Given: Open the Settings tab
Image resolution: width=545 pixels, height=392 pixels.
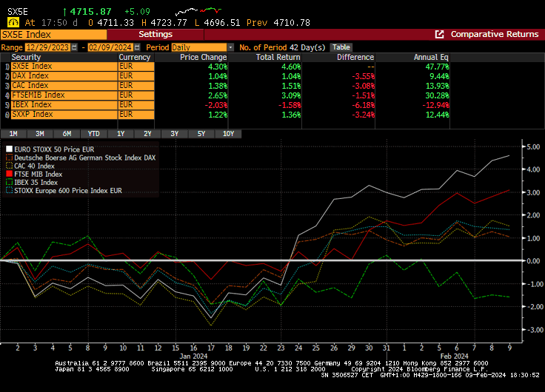Looking at the screenshot, I should [156, 34].
